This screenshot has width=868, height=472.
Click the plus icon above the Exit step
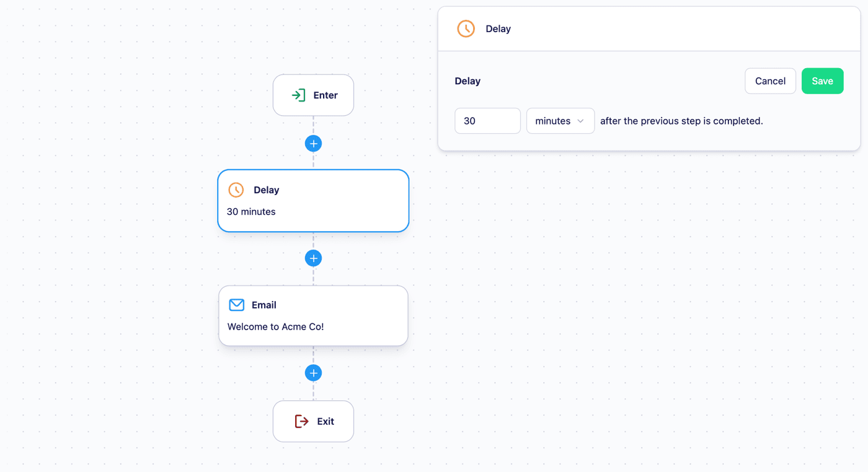[313, 372]
